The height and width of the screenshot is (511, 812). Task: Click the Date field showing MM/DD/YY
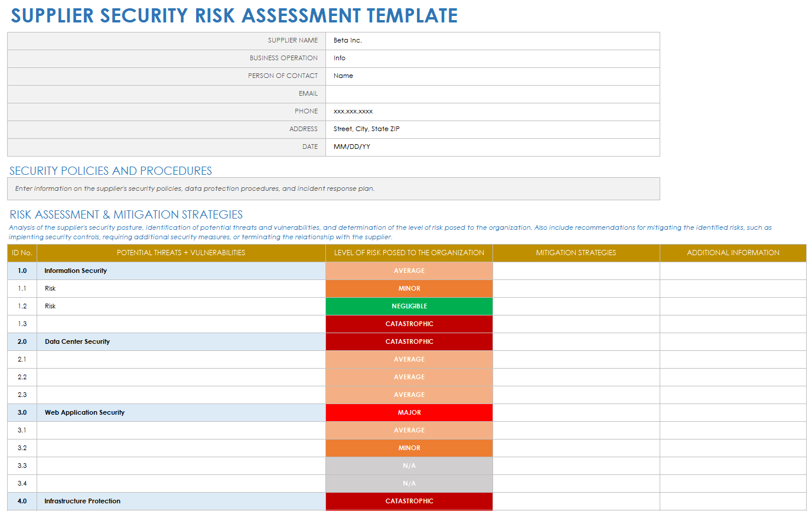click(x=492, y=147)
